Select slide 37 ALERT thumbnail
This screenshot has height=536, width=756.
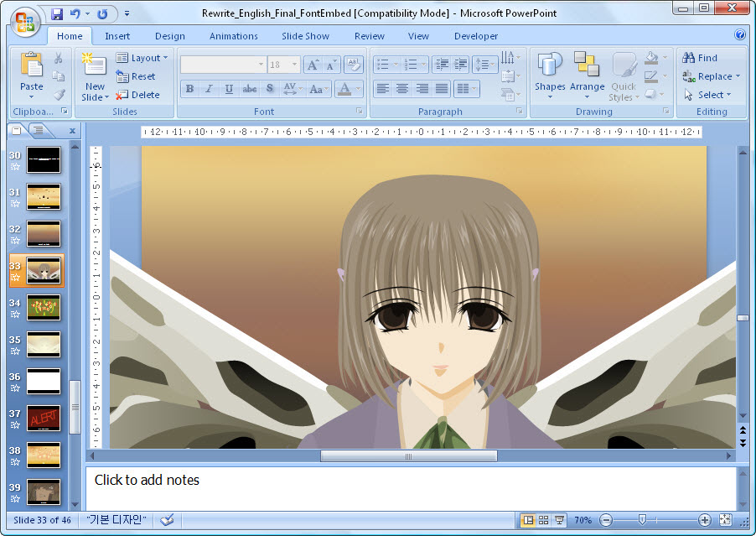(44, 419)
